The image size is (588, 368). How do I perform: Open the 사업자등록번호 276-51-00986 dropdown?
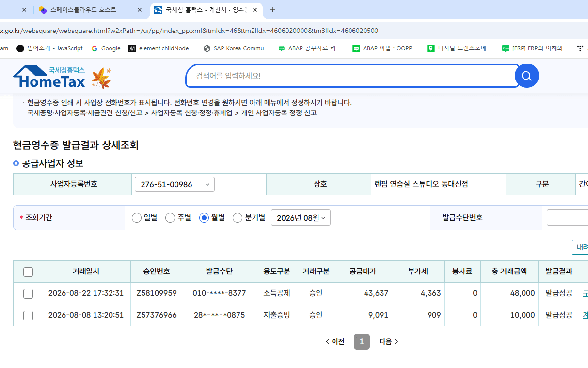click(x=175, y=184)
